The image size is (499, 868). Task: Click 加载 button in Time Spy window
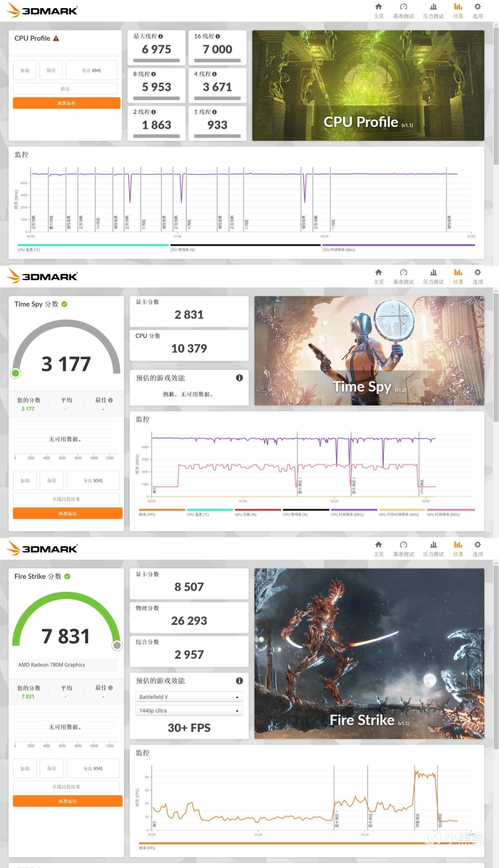click(25, 481)
